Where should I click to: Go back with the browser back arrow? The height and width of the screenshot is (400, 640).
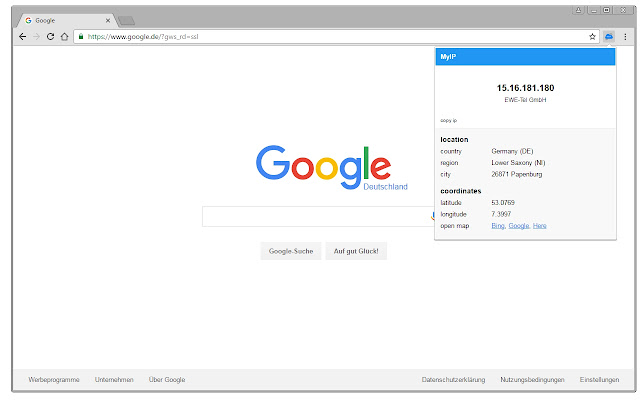coord(22,37)
